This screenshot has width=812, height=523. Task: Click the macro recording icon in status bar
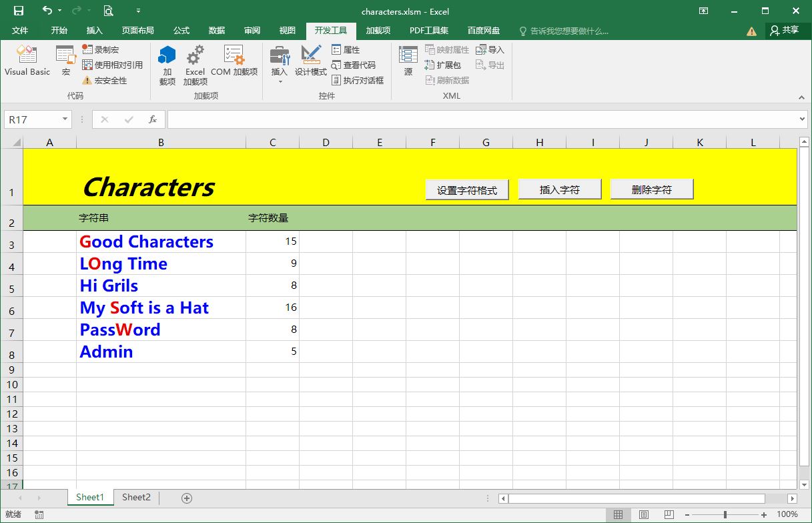pyautogui.click(x=39, y=514)
